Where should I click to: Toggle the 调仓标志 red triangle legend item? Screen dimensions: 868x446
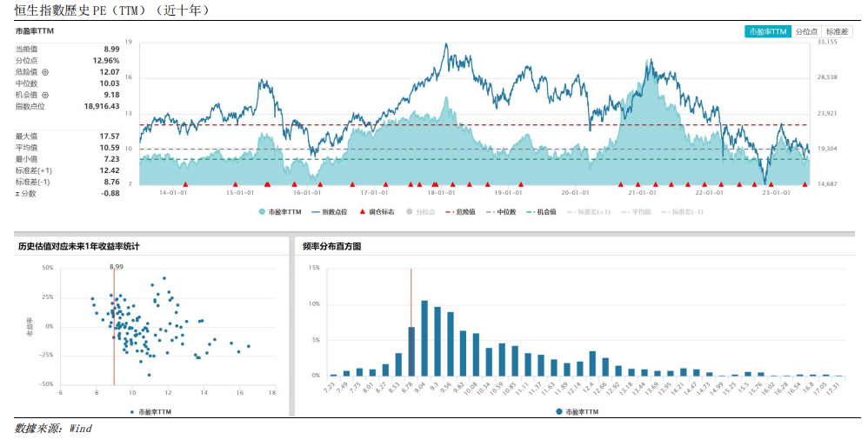377,212
